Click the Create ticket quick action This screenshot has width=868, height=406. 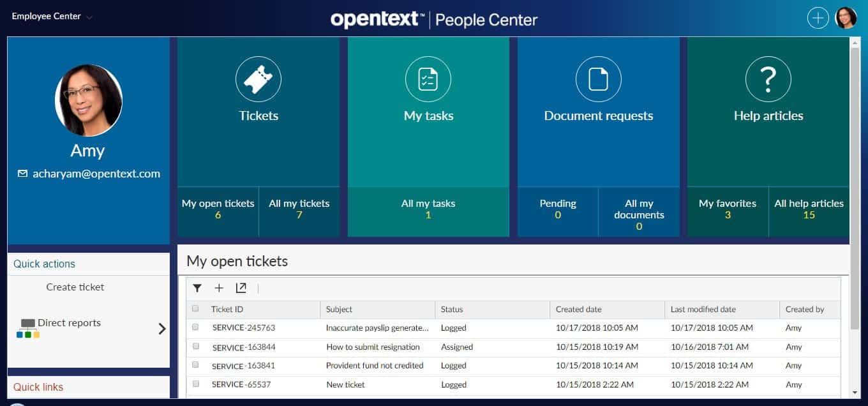click(x=75, y=287)
